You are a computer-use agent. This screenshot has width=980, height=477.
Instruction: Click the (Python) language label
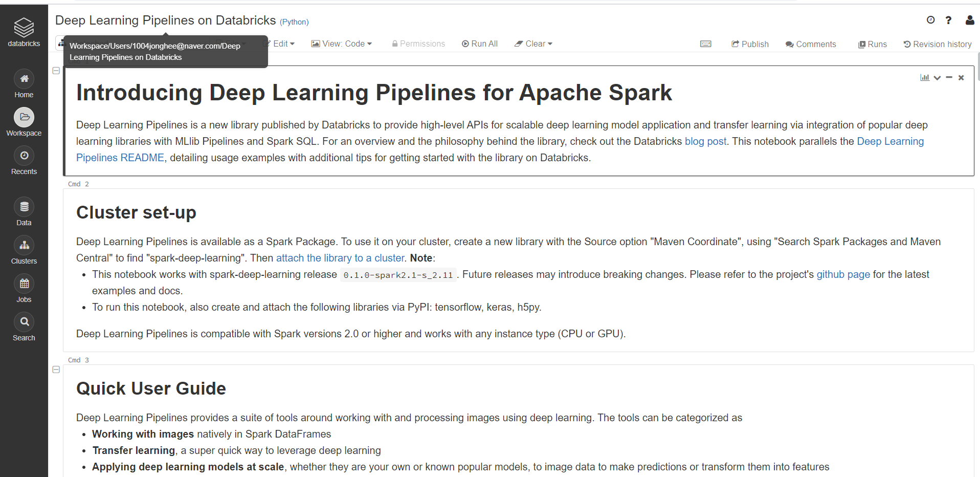(294, 22)
